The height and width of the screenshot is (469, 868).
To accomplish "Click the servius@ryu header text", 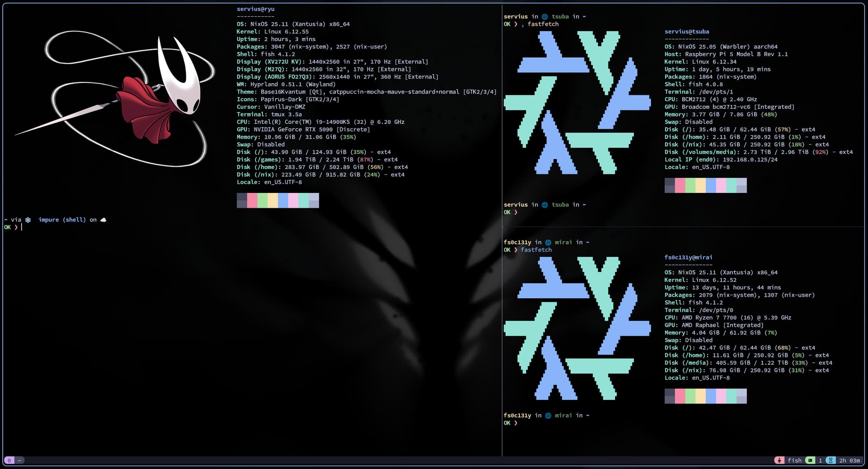I will coord(255,9).
